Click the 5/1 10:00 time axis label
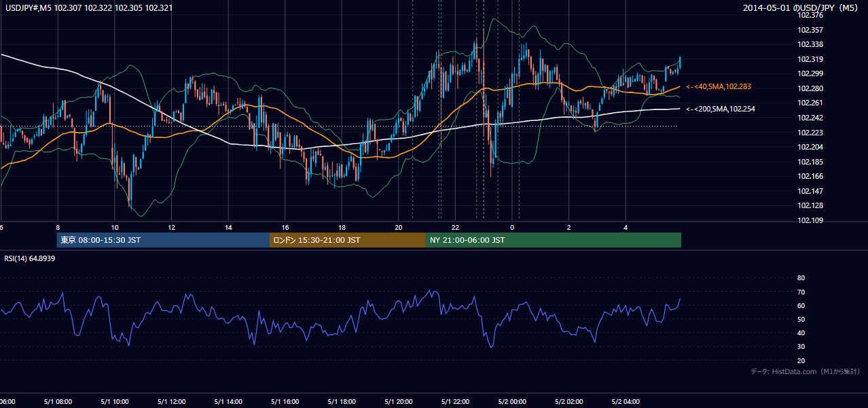This screenshot has height=408, width=868. pos(114,402)
